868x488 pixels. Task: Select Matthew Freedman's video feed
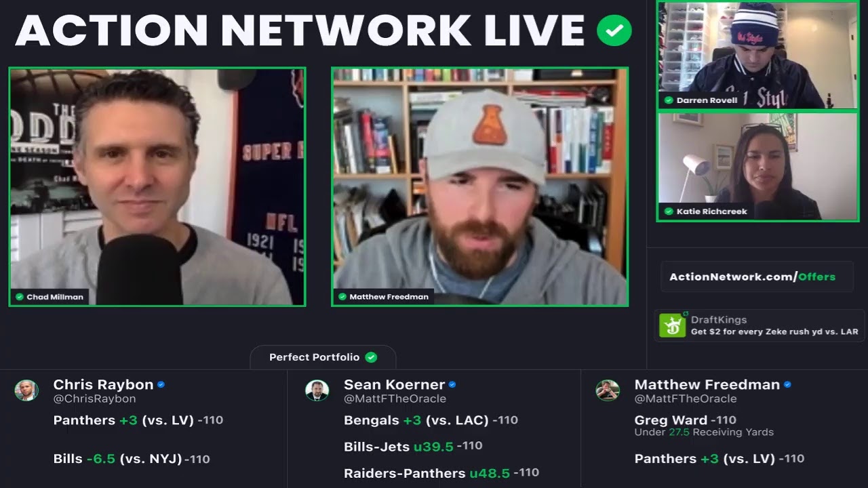480,186
